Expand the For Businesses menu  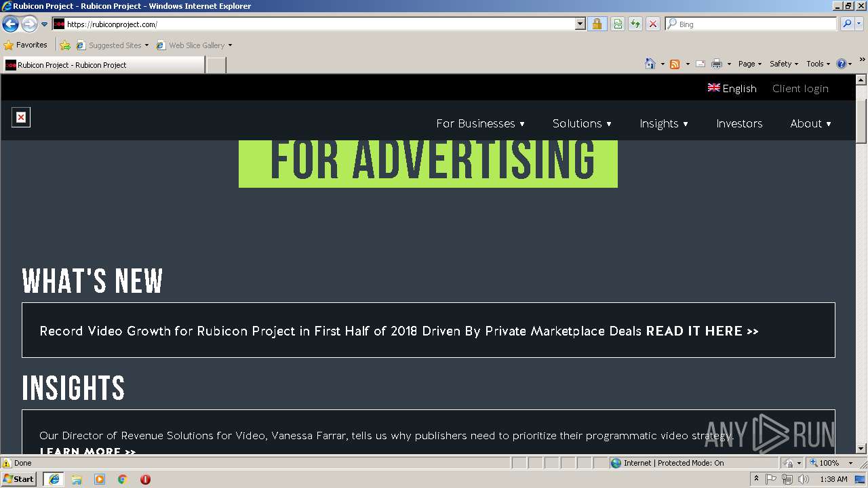[x=480, y=123]
